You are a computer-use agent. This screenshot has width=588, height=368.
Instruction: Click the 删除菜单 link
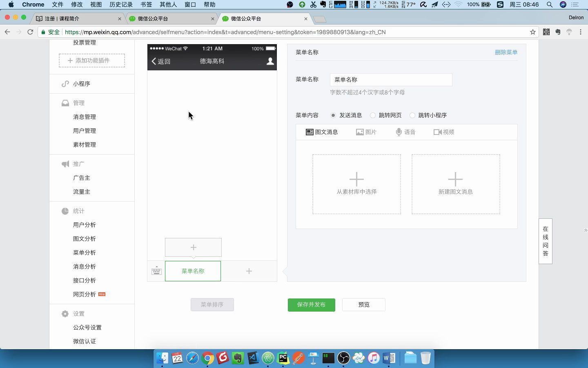(506, 52)
